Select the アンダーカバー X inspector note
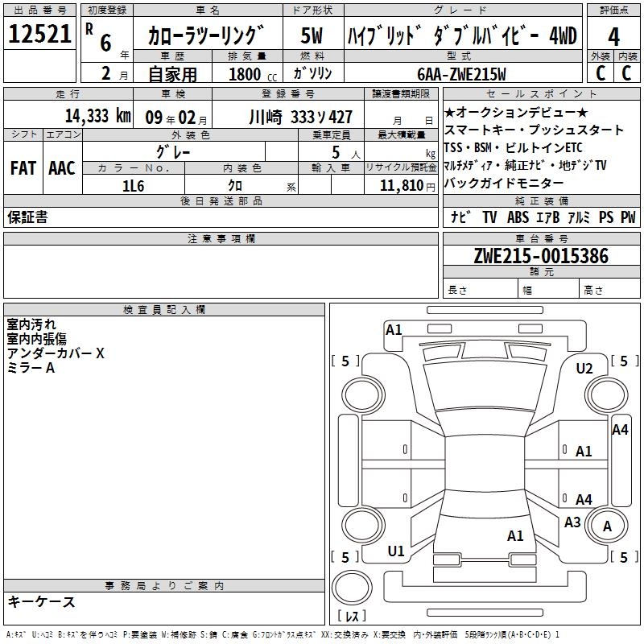Viewport: 644px width, 644px height. point(56,353)
